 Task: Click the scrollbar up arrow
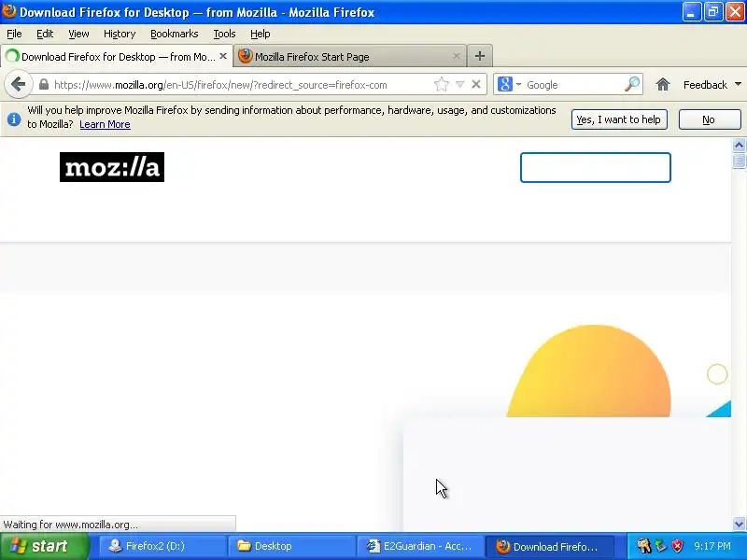coord(739,145)
